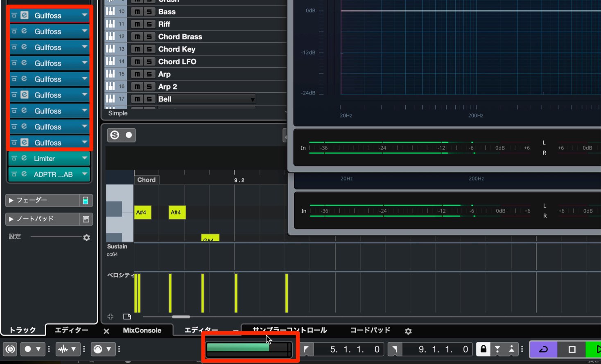The height and width of the screenshot is (364, 601).
Task: Expand the ノートパッド section
Action: coord(11,219)
